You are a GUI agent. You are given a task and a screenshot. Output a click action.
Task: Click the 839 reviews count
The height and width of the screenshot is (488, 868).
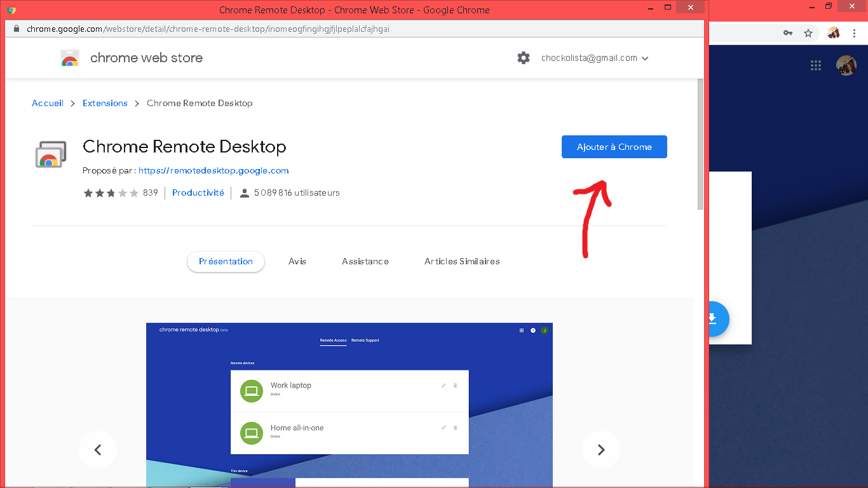tap(151, 193)
